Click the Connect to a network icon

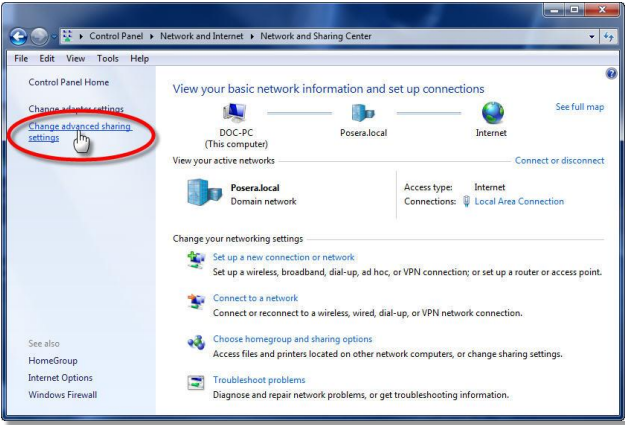(196, 302)
